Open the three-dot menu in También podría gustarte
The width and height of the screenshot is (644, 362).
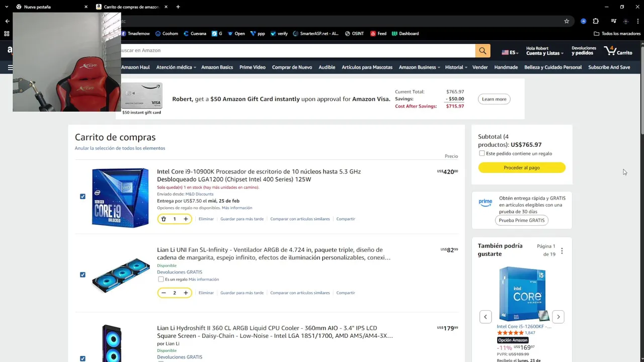[x=562, y=250]
